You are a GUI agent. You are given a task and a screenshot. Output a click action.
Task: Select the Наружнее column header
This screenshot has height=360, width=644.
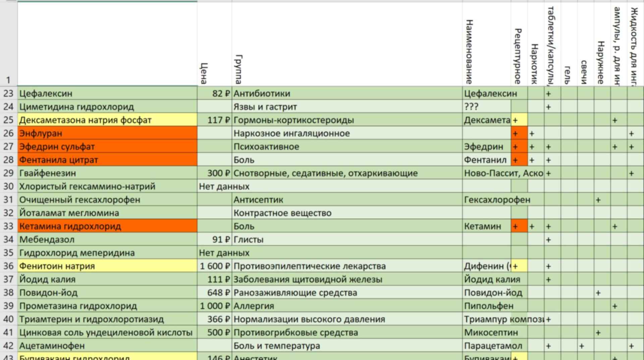pos(602,44)
